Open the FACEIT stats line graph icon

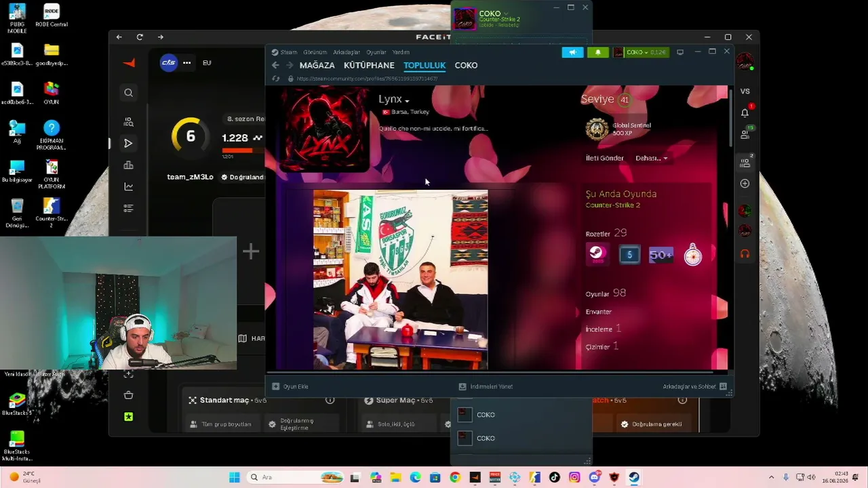coord(128,186)
